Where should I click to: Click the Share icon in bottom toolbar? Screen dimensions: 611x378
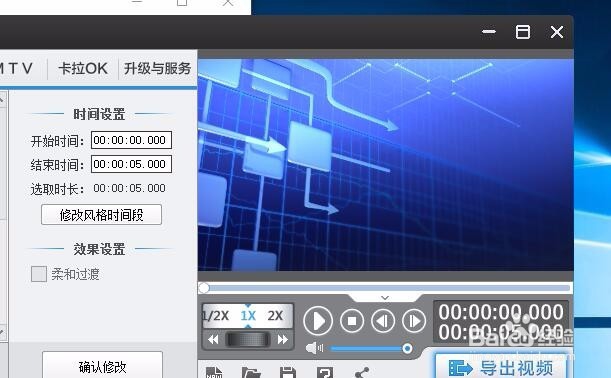[x=362, y=372]
